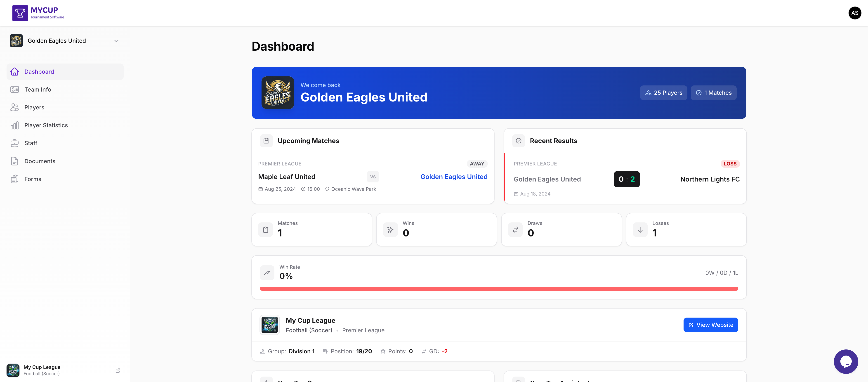This screenshot has height=382, width=868.
Task: Open the Players sidebar section
Action: pyautogui.click(x=34, y=107)
